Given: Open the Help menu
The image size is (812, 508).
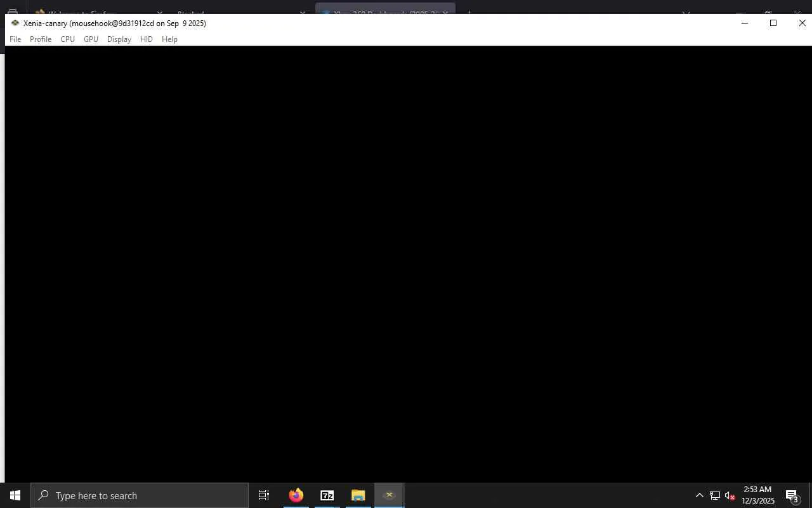Looking at the screenshot, I should (x=169, y=39).
